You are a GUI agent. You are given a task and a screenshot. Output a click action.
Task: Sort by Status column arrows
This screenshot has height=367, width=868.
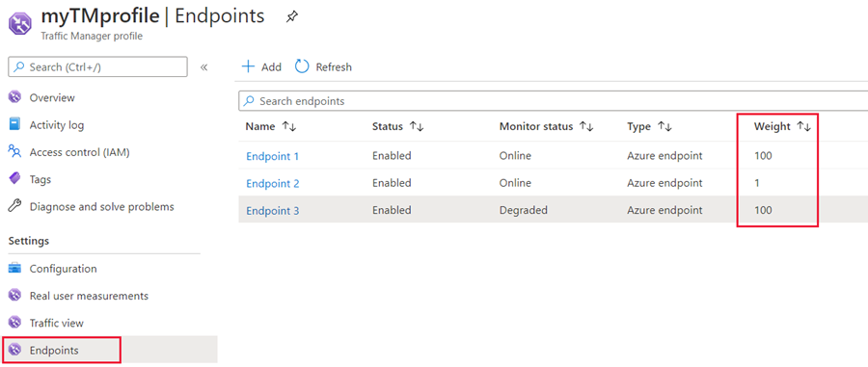(x=417, y=126)
